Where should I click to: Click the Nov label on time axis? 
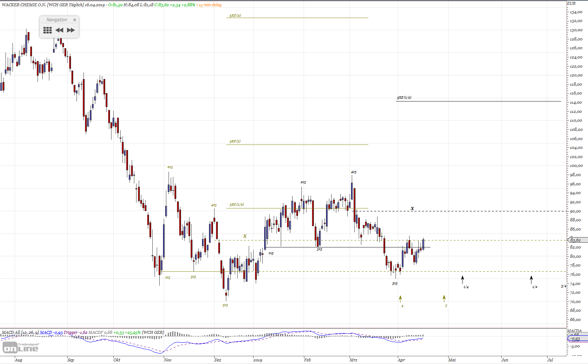tap(167, 360)
